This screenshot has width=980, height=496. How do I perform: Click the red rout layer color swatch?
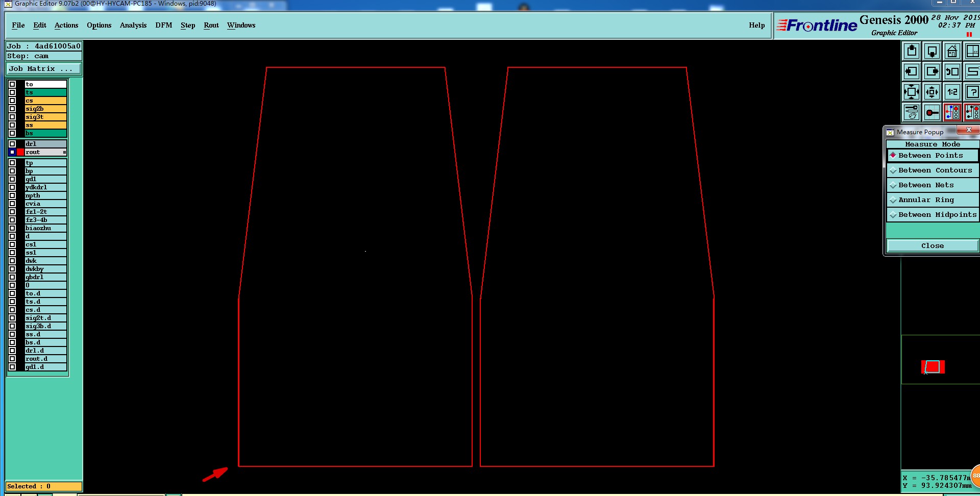[x=20, y=152]
